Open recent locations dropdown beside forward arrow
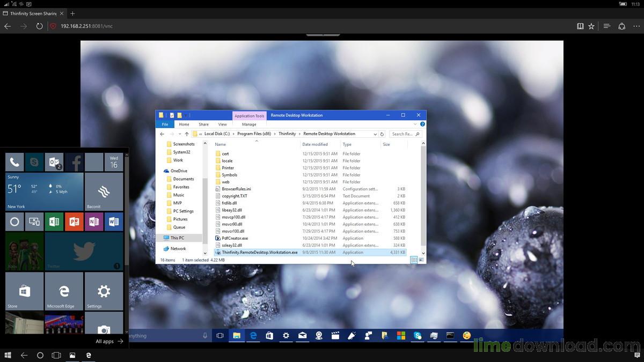The height and width of the screenshot is (362, 644). 180,134
